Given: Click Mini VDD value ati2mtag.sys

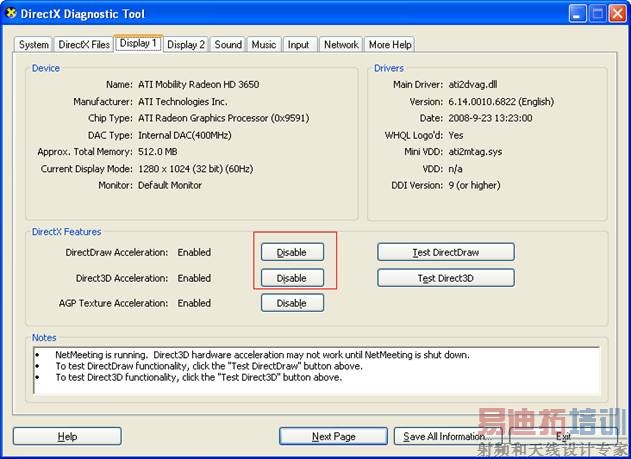Looking at the screenshot, I should tap(475, 152).
